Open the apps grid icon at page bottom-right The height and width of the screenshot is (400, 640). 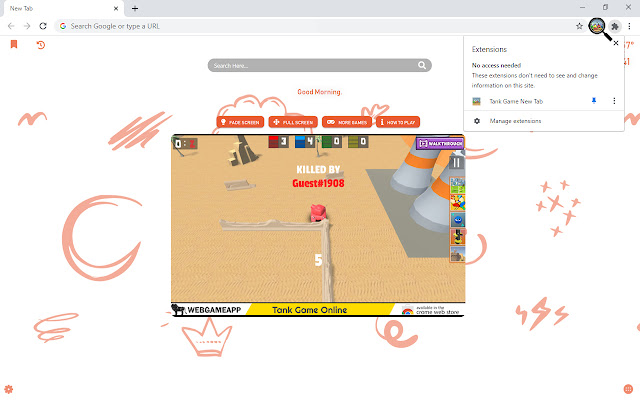pyautogui.click(x=628, y=389)
